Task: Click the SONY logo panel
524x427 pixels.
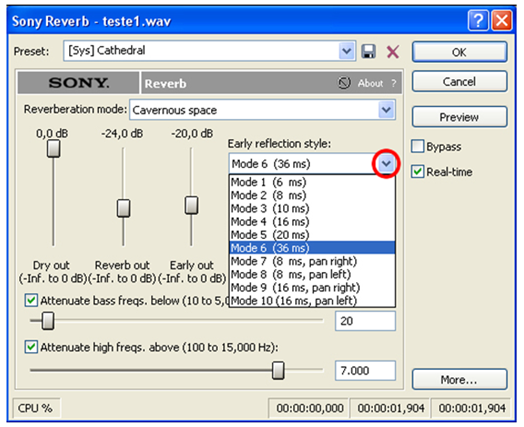Action: pyautogui.click(x=79, y=83)
